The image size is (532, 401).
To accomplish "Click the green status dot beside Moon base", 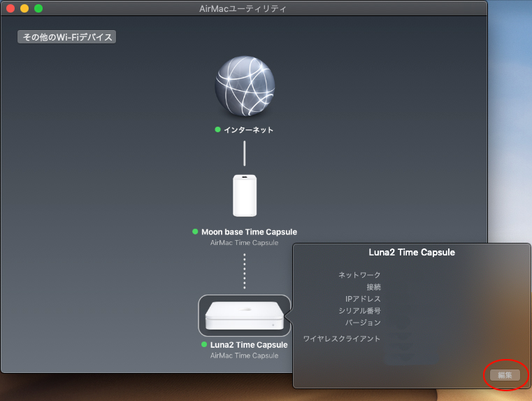I will 195,232.
